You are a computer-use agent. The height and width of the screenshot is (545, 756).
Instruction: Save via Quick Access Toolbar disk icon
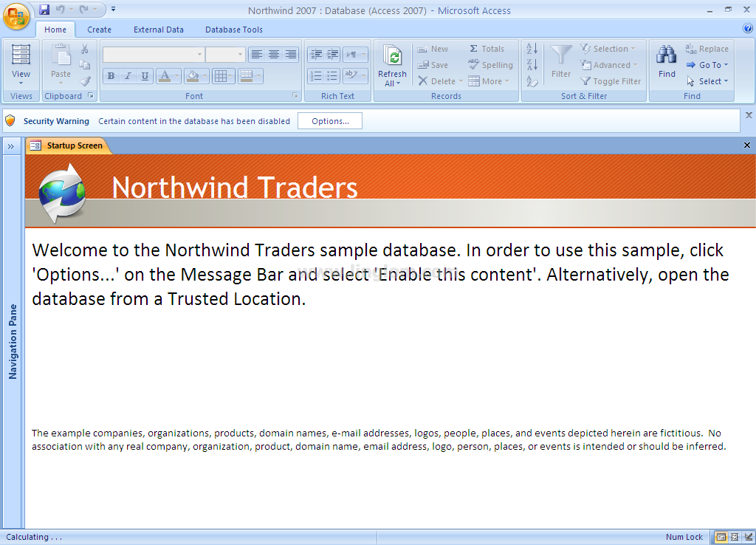point(44,9)
